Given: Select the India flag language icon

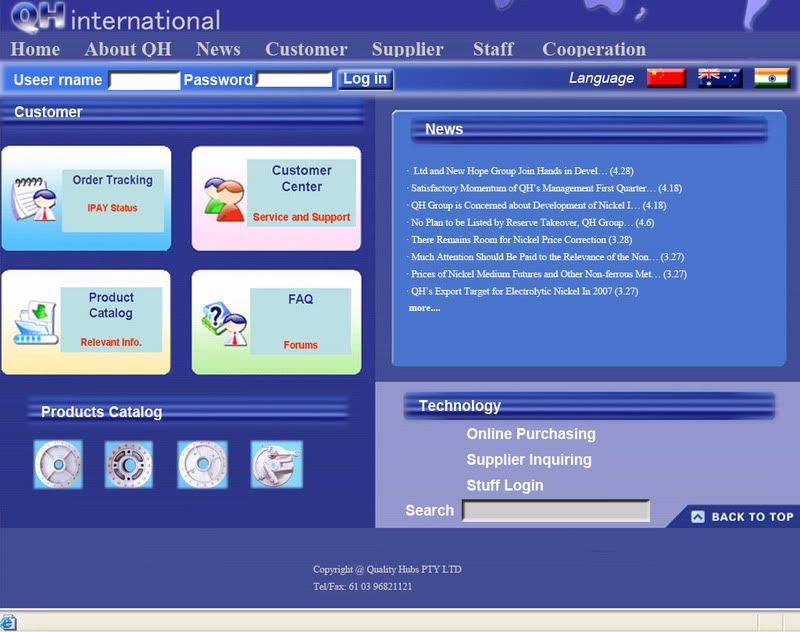Looking at the screenshot, I should (771, 78).
